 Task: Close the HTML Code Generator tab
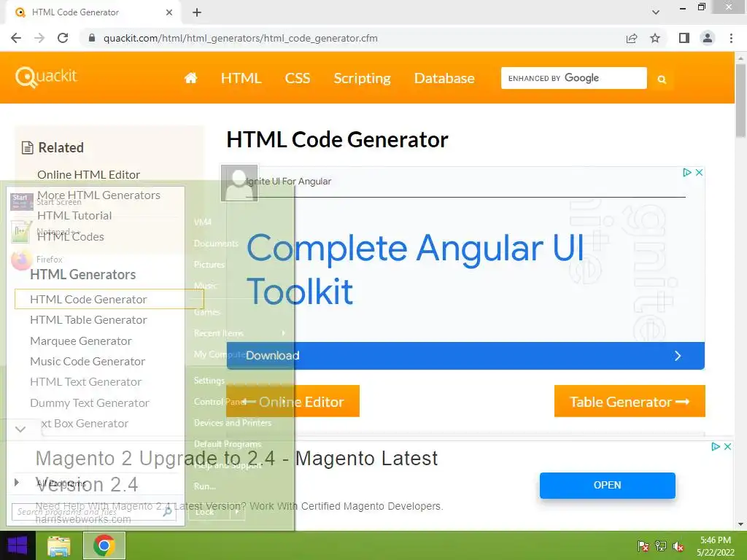coord(169,12)
